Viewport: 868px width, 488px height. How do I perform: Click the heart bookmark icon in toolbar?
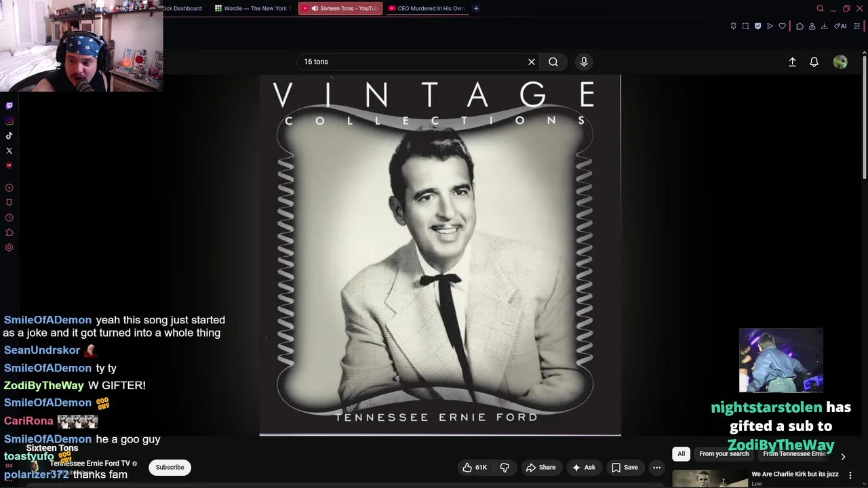782,26
